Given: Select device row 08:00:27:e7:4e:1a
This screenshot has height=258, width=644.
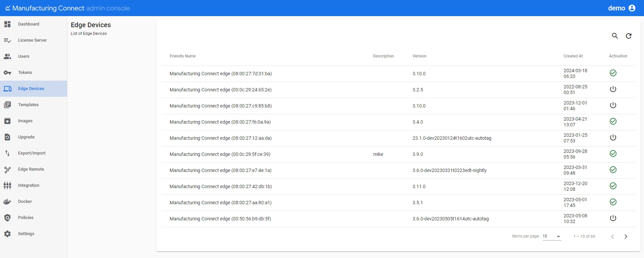Looking at the screenshot, I should (398, 170).
